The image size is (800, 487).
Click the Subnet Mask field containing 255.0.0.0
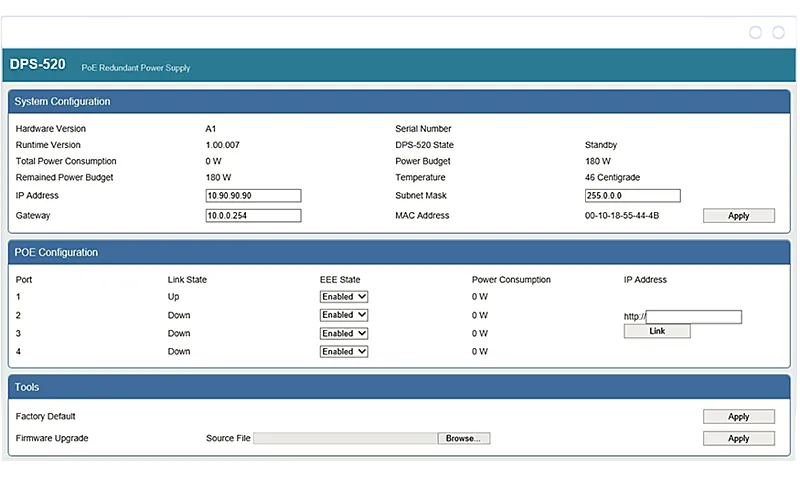632,196
